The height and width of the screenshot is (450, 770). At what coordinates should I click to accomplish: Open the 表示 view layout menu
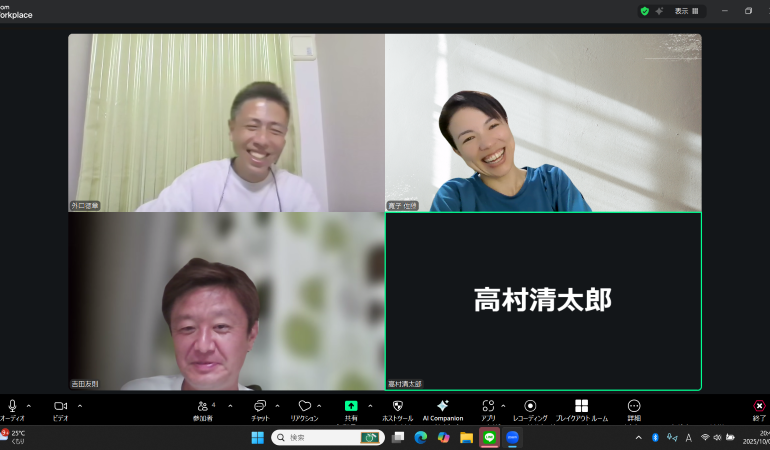[x=686, y=11]
